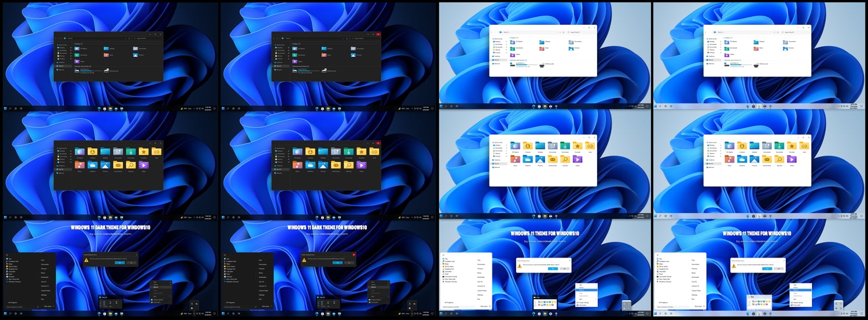Click This PC taskbar thumbnail in dark plain-close preview

pyautogui.click(x=111, y=302)
